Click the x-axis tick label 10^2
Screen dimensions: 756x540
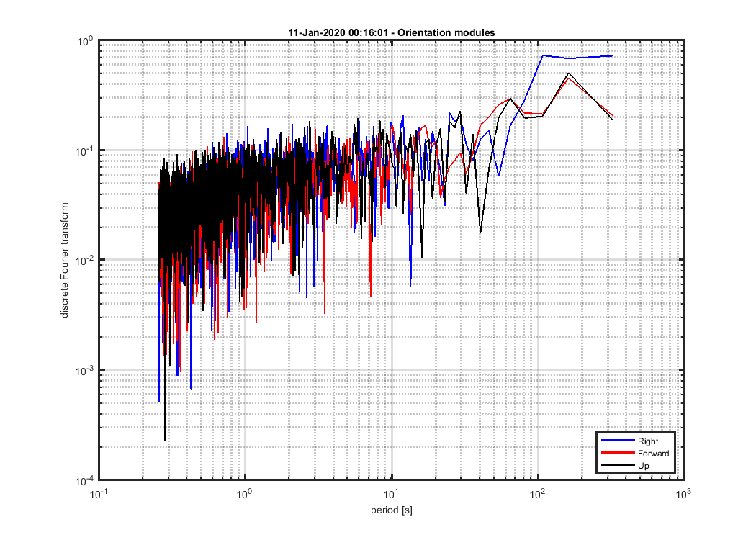point(537,493)
